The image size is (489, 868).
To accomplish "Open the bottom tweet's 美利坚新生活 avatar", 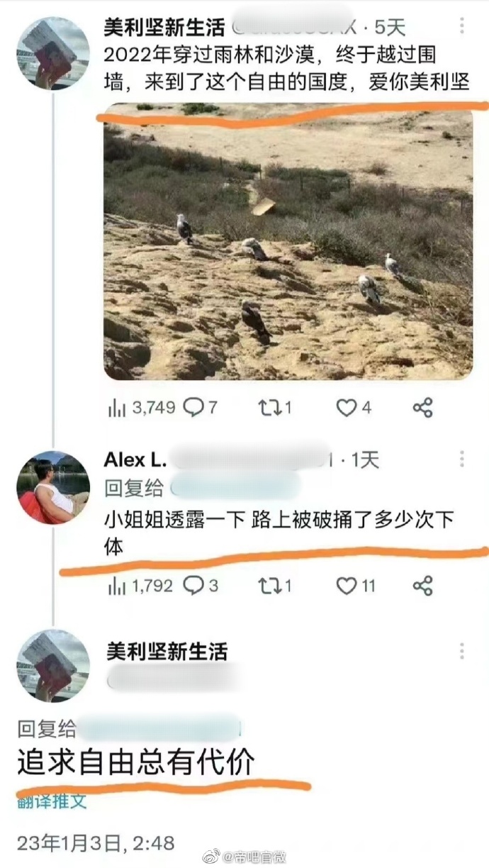I will coord(53,666).
